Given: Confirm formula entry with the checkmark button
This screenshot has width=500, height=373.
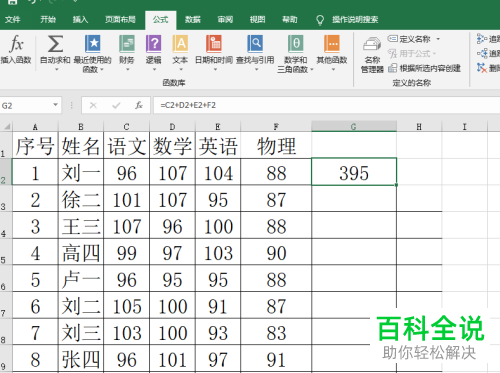Looking at the screenshot, I should [x=116, y=106].
